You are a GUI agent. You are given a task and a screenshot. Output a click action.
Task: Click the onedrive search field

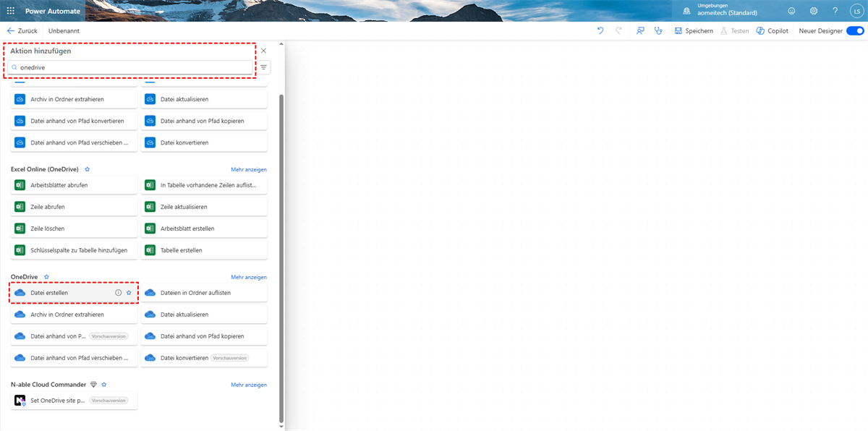(130, 67)
